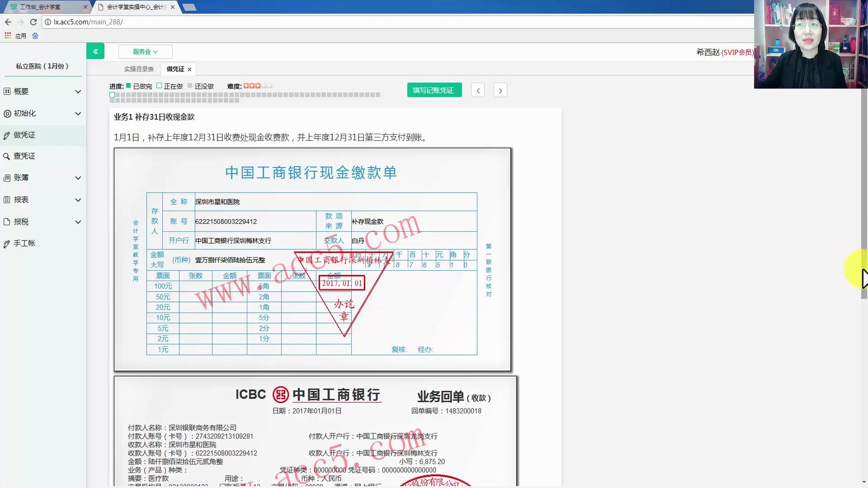Click the 概要 grid icon in sidebar
Screen dimensions: 868x488
[x=7, y=91]
